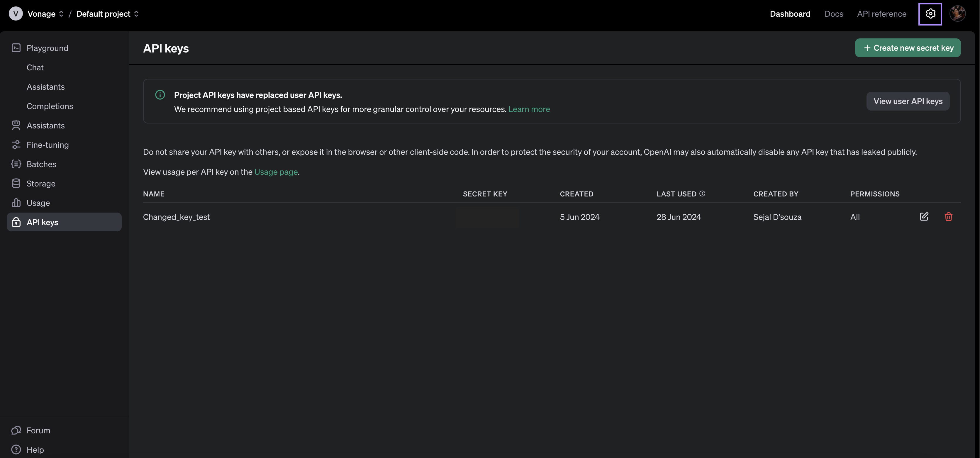
Task: Go to Batches in the sidebar
Action: point(41,164)
